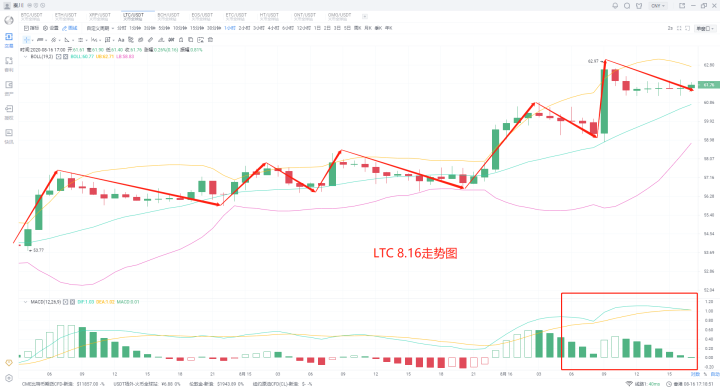Click the copy icon in drawing toolbar

pos(191,40)
